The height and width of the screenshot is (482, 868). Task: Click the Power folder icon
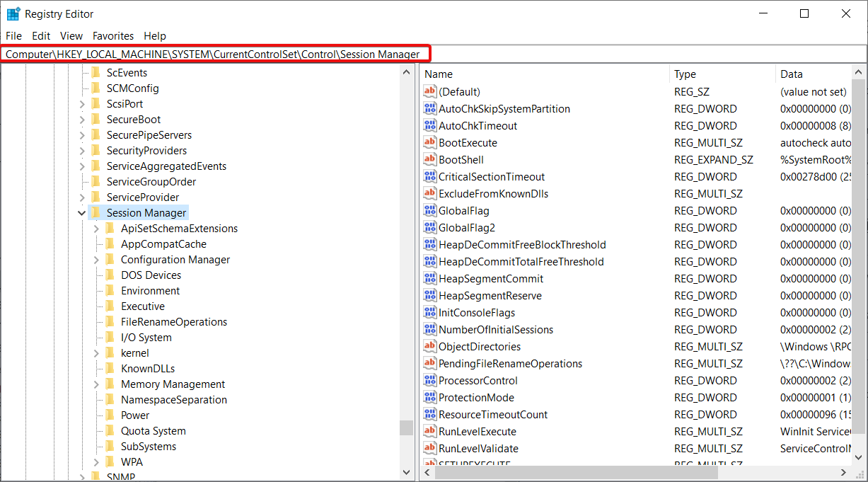[x=110, y=415]
